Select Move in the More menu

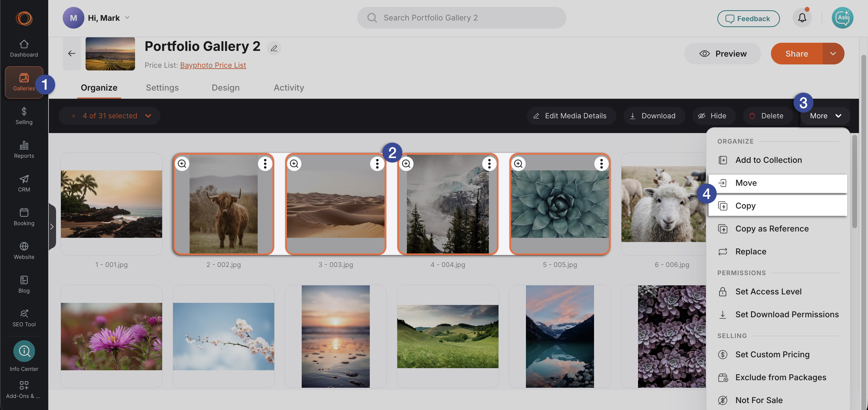coord(778,183)
